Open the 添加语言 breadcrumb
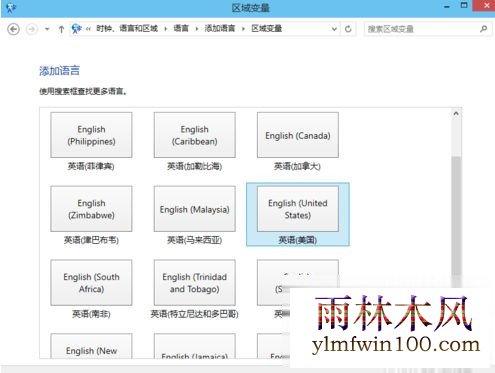Screen dimensions: 495x373 pyautogui.click(x=220, y=29)
